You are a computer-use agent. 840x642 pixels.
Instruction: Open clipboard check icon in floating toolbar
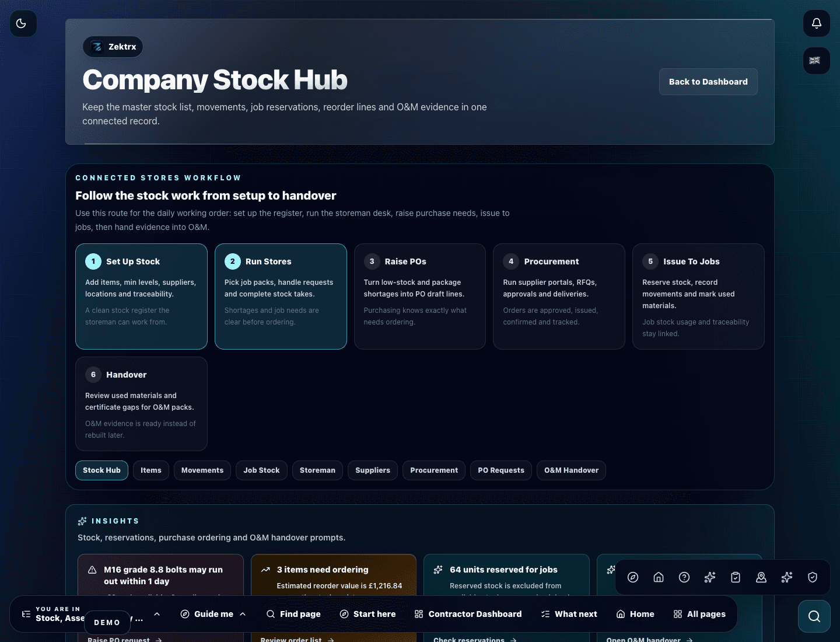coord(736,577)
